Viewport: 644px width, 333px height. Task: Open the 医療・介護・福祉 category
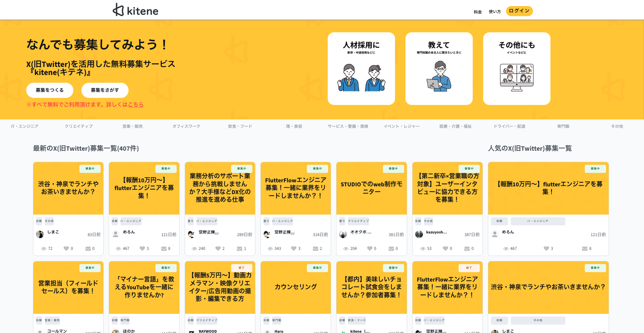(x=456, y=126)
